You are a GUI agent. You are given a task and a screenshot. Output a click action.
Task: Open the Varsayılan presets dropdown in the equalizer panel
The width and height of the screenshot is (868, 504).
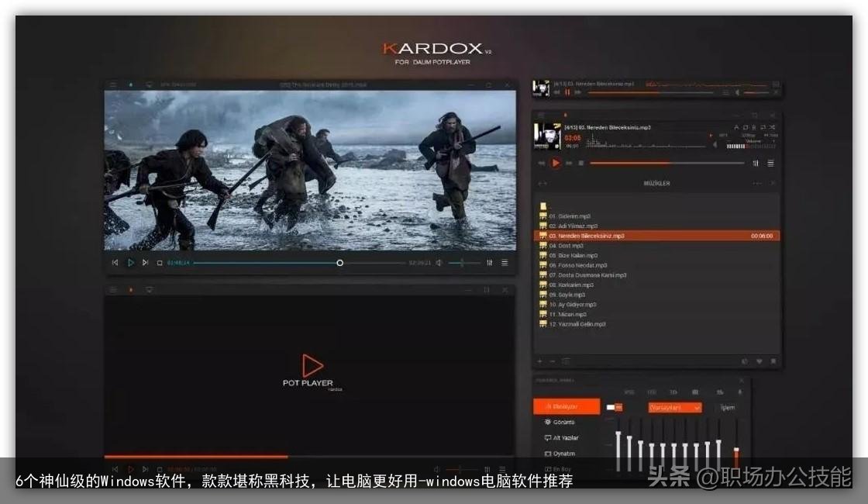(x=675, y=408)
